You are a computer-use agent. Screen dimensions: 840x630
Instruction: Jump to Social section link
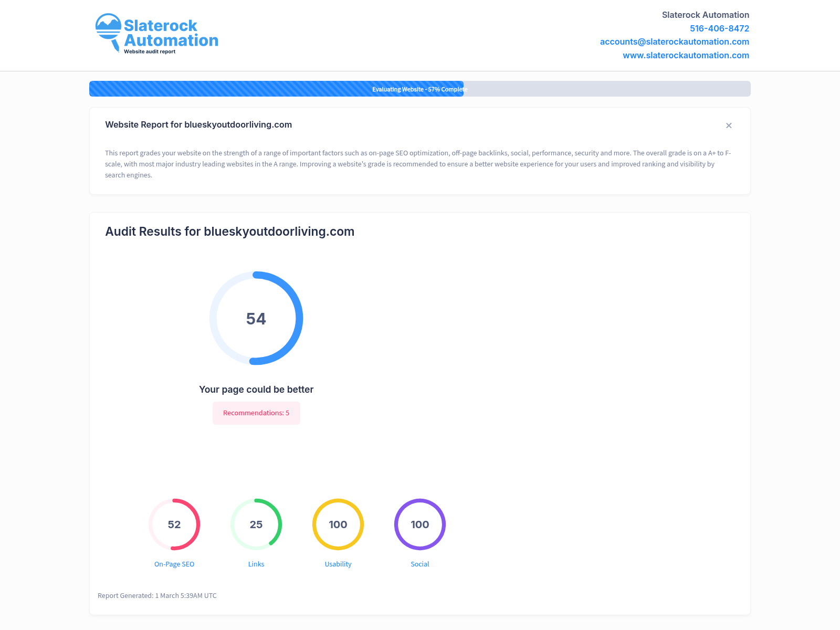coord(420,564)
